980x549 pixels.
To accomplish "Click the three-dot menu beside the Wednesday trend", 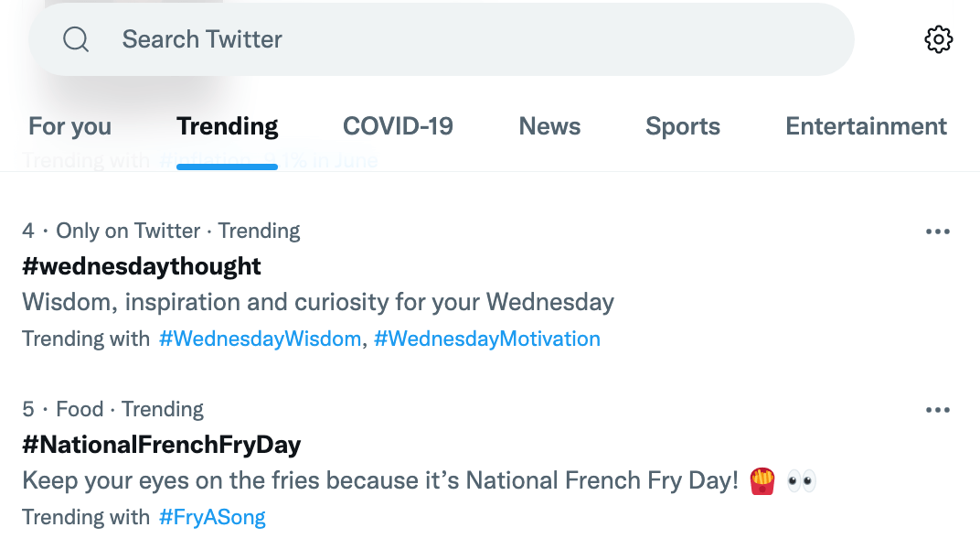I will pos(938,231).
